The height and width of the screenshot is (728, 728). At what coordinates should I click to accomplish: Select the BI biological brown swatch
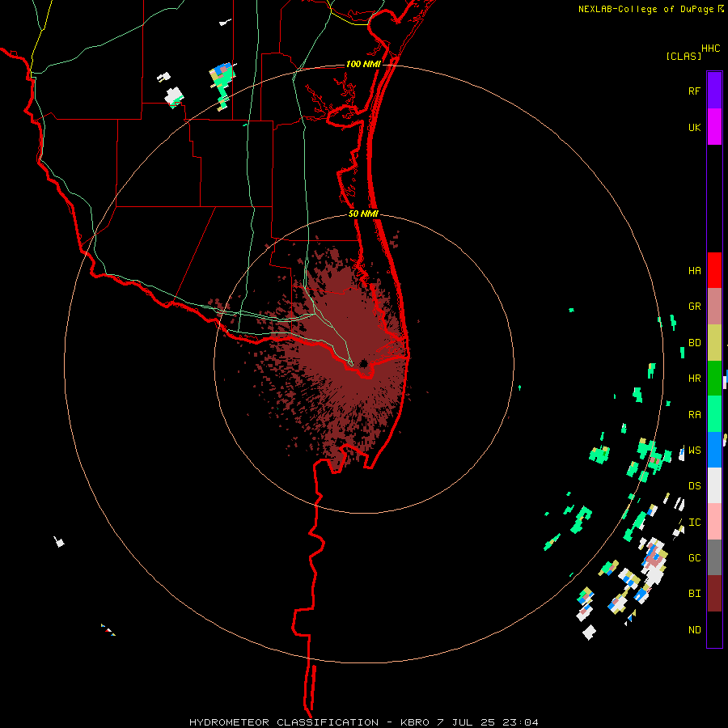point(714,594)
